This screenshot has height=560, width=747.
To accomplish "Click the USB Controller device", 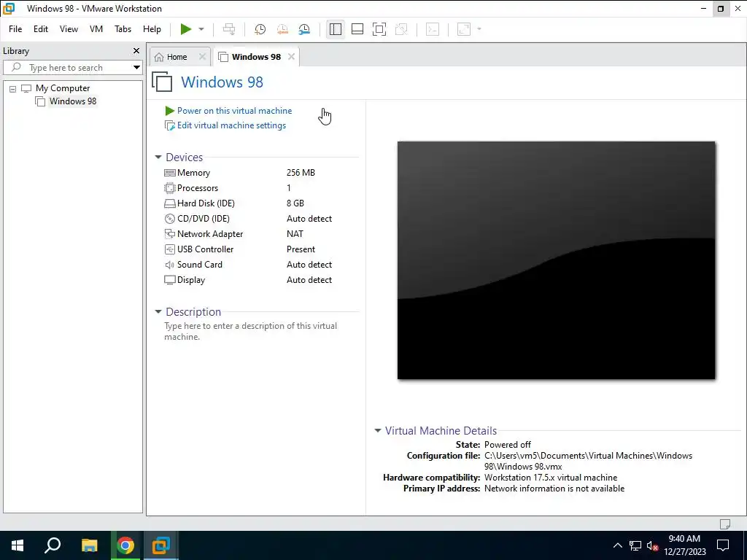I will pos(248,249).
